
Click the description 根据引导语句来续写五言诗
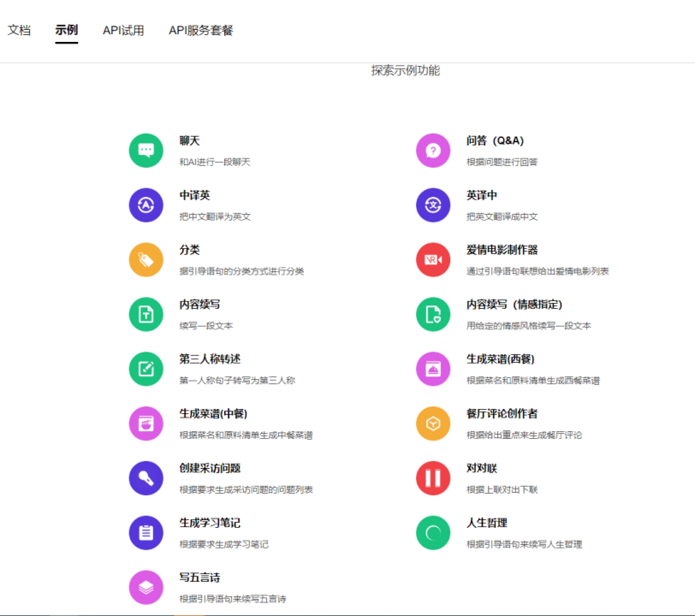coord(233,599)
